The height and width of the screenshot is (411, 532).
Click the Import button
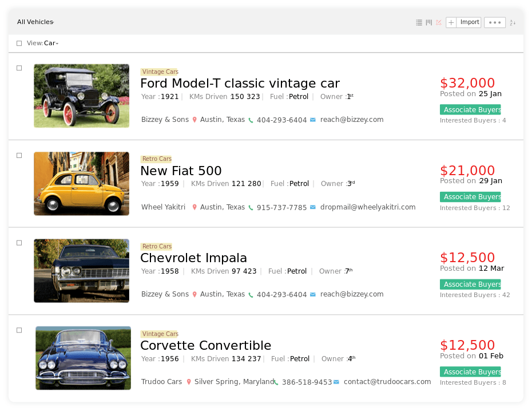pos(469,22)
